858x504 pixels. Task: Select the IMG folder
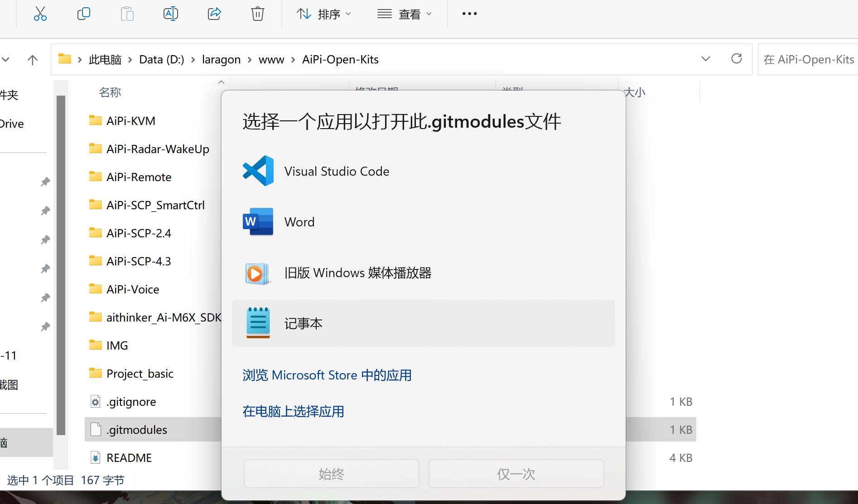point(117,346)
